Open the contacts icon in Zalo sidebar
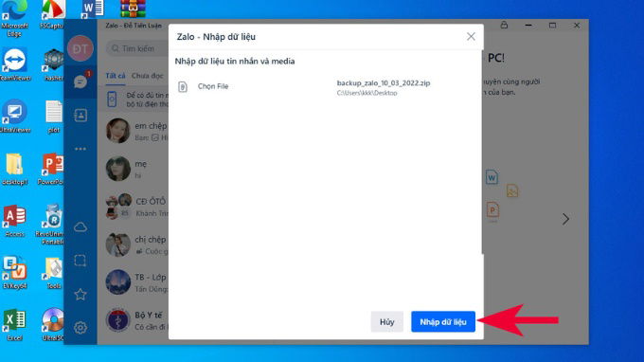 (80, 115)
